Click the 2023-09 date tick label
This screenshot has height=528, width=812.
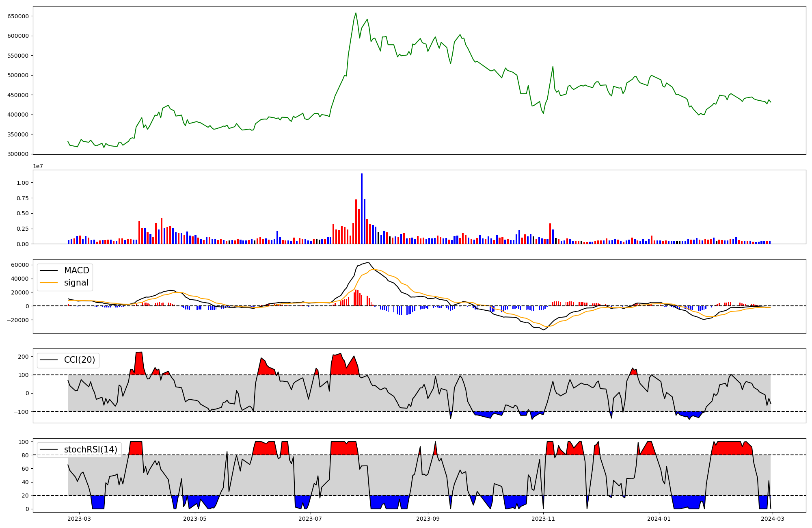click(428, 519)
